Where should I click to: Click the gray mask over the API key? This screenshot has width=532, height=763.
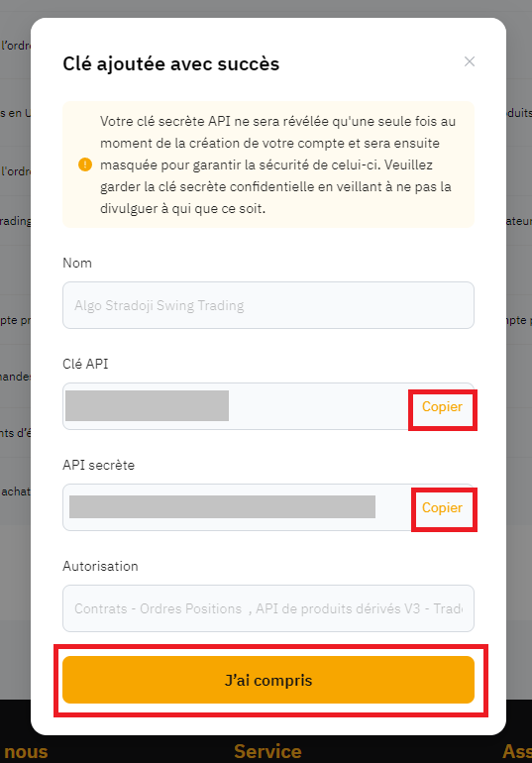coord(147,406)
